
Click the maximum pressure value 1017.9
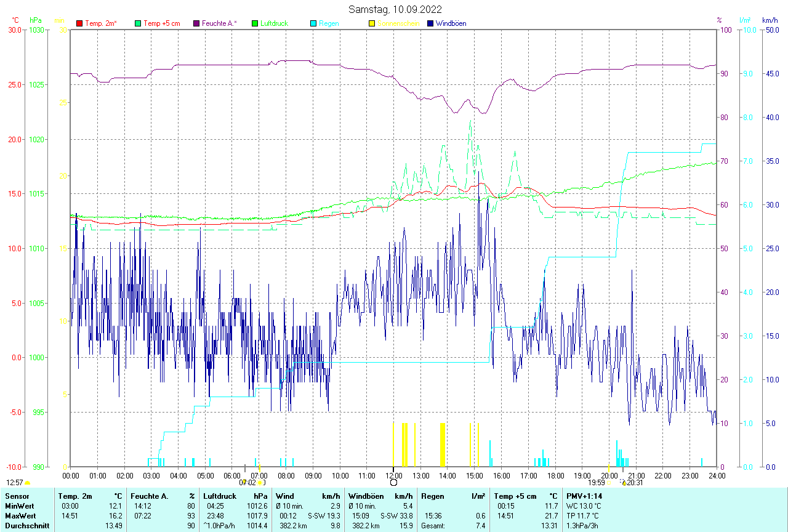(257, 516)
